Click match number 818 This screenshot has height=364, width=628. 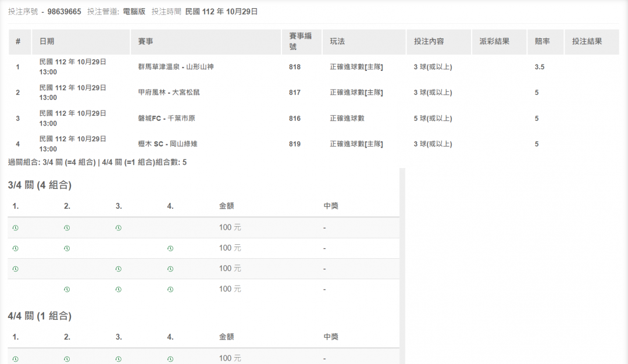pyautogui.click(x=295, y=67)
